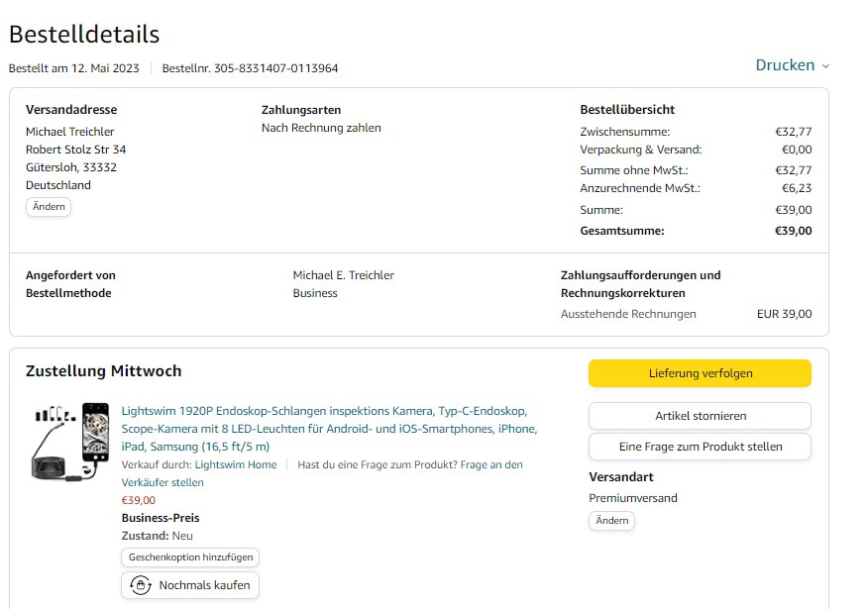The width and height of the screenshot is (868, 609).
Task: Click Frage an den Verkäufer stellen link
Action: tap(491, 464)
